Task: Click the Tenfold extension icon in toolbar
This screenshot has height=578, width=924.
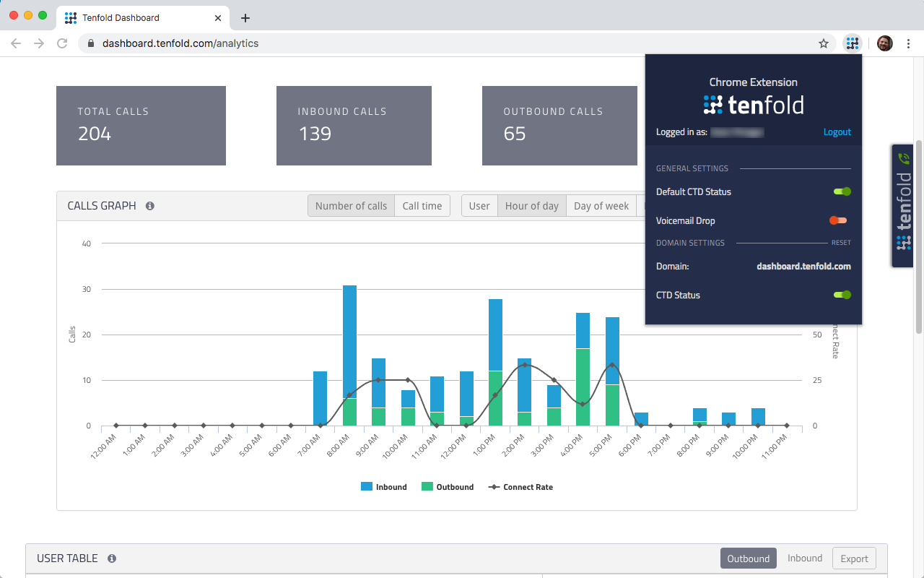Action: [x=853, y=43]
